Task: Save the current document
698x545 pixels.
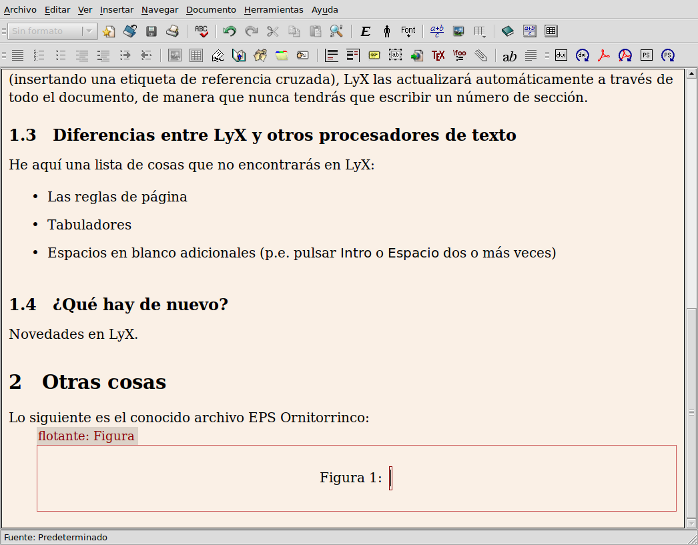Action: 151,31
